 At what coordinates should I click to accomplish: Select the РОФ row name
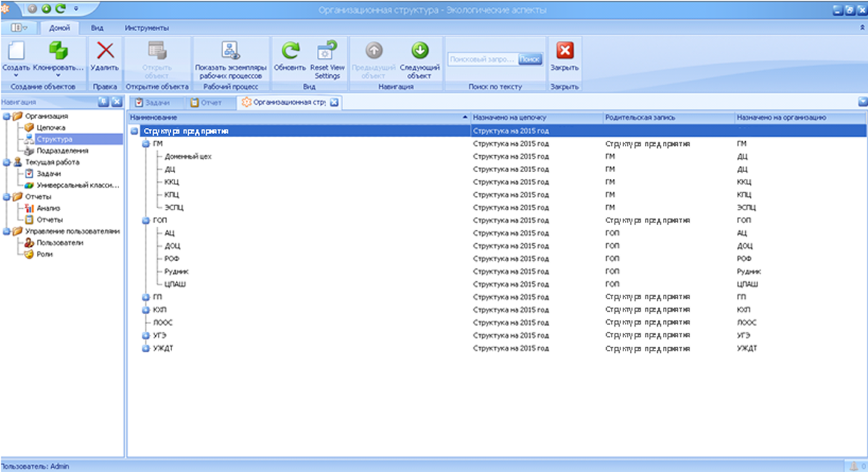point(172,259)
